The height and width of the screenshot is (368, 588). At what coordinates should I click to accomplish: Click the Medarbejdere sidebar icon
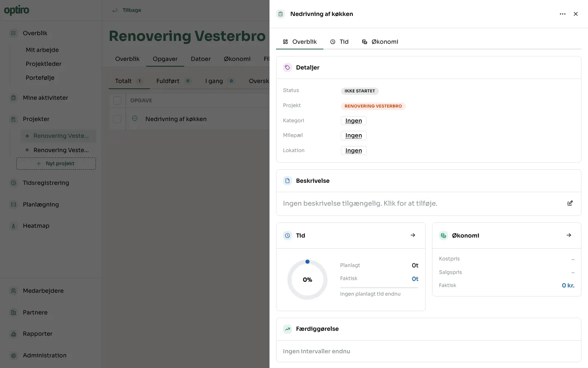pos(13,291)
